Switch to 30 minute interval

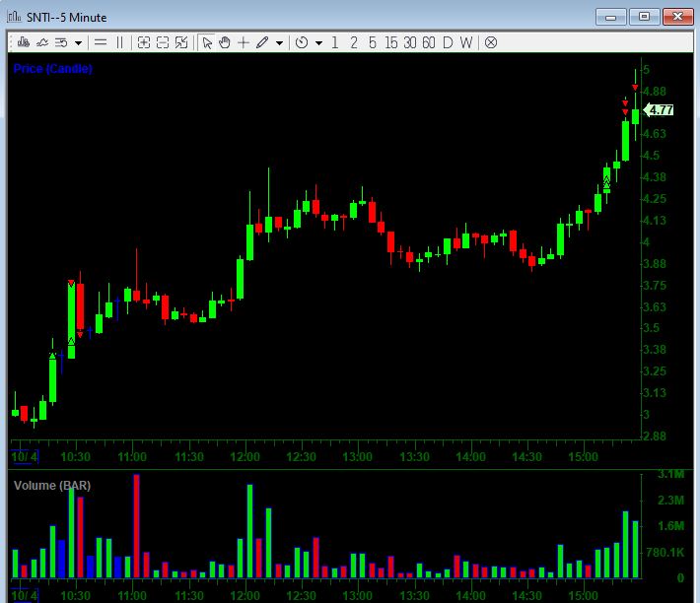click(x=410, y=42)
